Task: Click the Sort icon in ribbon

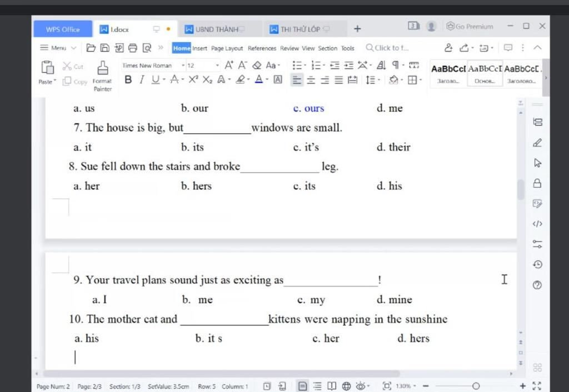Action: 381,66
